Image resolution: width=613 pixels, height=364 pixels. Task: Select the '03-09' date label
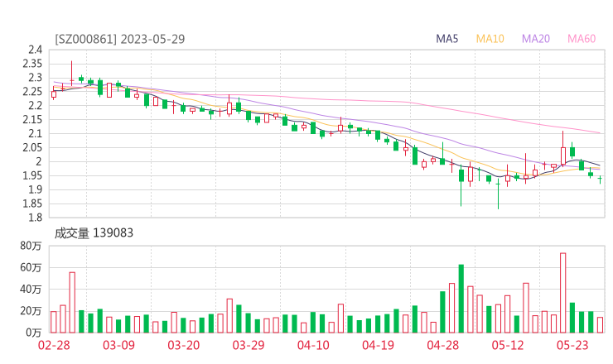tap(118, 345)
